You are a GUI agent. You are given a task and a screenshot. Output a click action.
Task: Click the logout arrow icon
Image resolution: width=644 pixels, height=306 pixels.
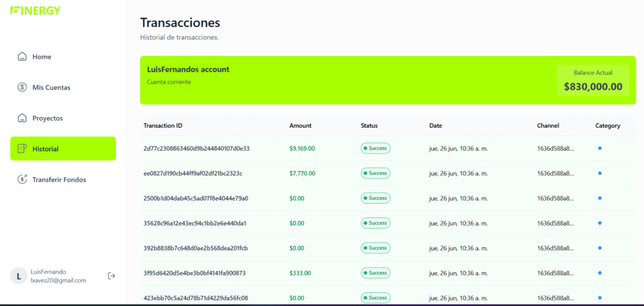pos(111,276)
